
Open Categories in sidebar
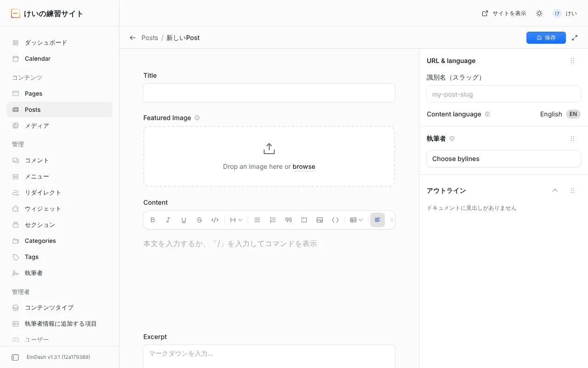(x=60, y=241)
